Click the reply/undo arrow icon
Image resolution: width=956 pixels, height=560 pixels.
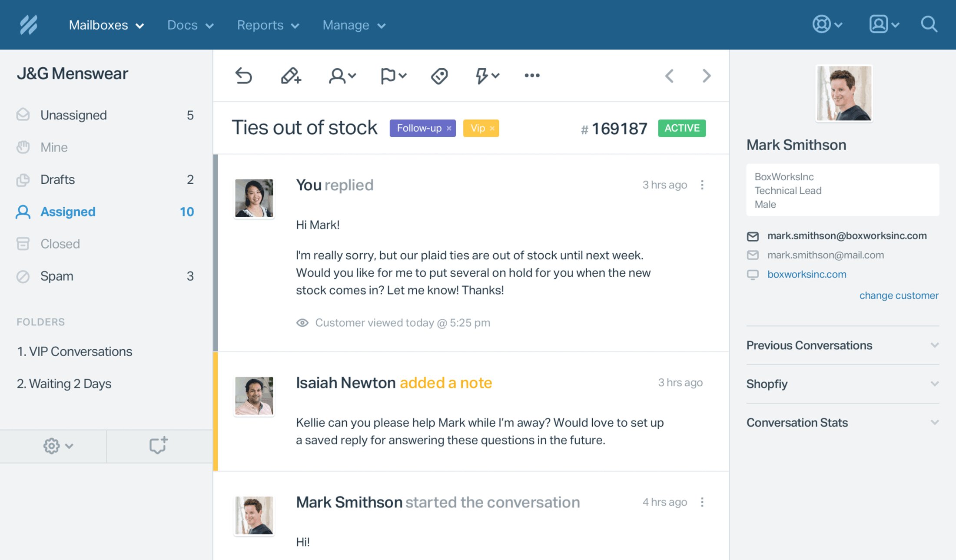tap(243, 75)
